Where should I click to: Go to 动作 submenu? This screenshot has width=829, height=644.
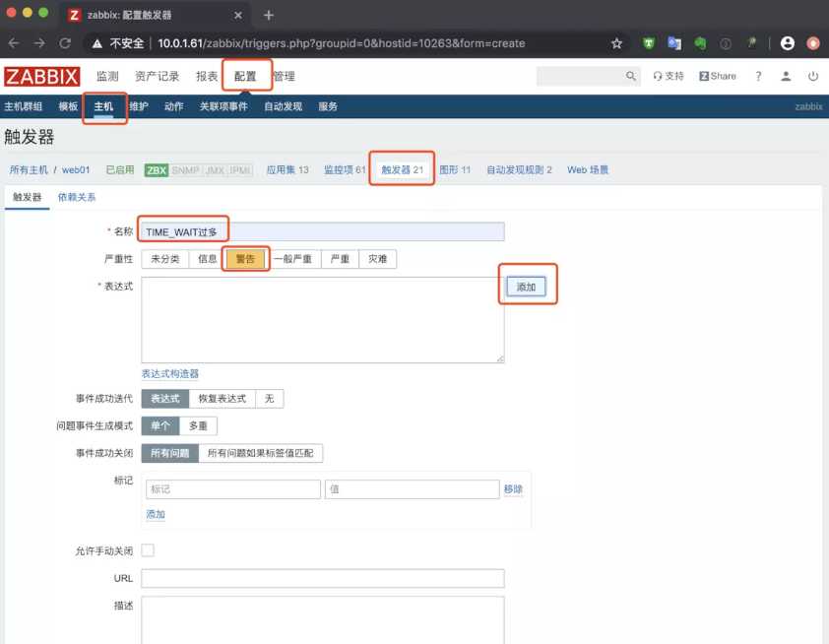coord(174,106)
